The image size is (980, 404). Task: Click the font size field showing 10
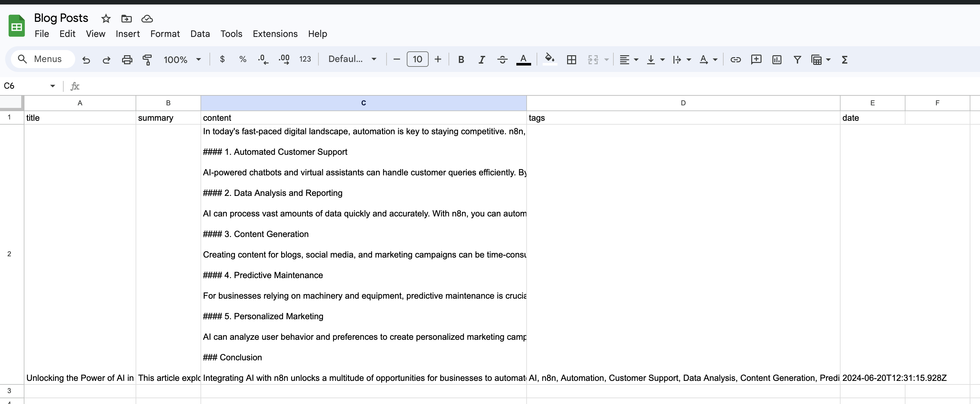417,59
